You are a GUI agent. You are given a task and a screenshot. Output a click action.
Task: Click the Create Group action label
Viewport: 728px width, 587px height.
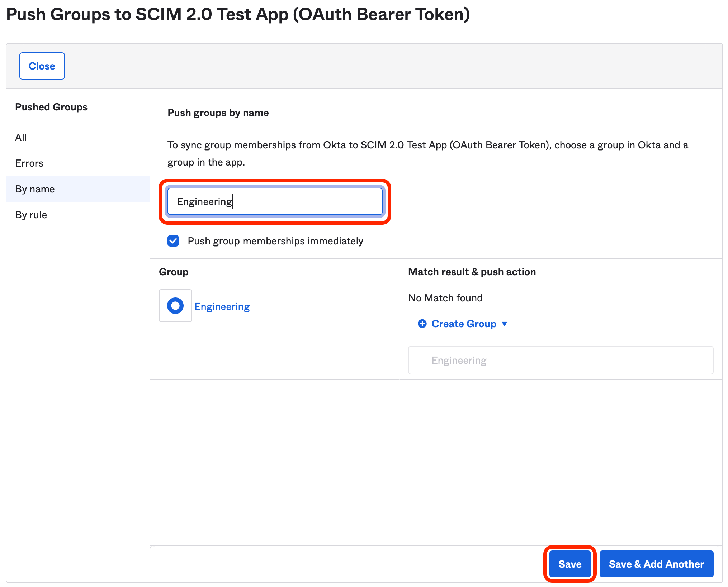pos(464,324)
